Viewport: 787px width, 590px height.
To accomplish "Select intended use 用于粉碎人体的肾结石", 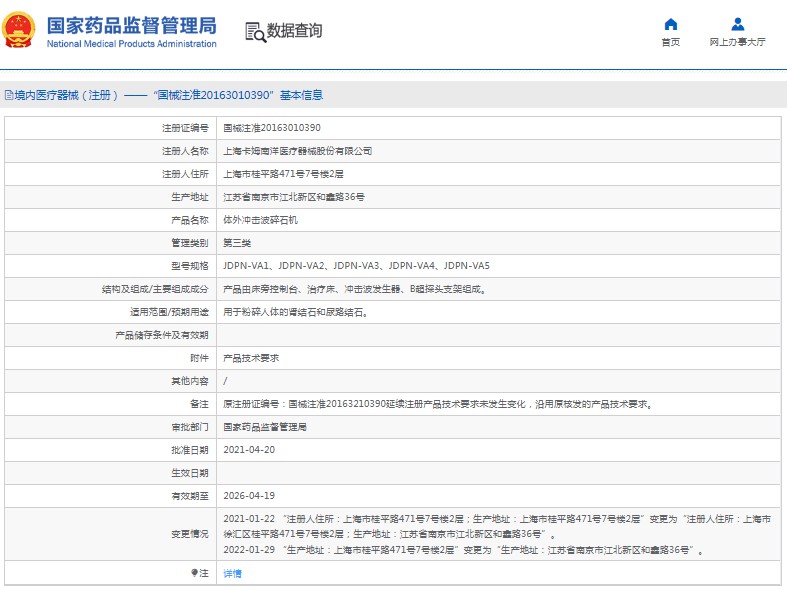I will (296, 312).
